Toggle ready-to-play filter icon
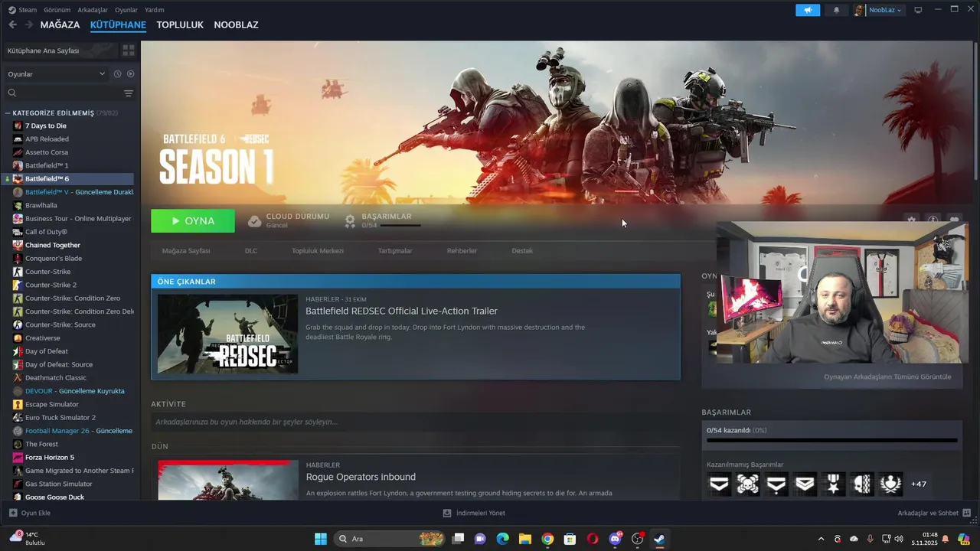 tap(130, 74)
